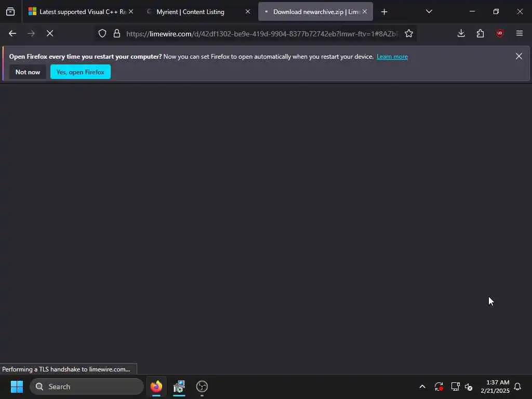
Task: Choose Not now in the notification
Action: pyautogui.click(x=28, y=72)
